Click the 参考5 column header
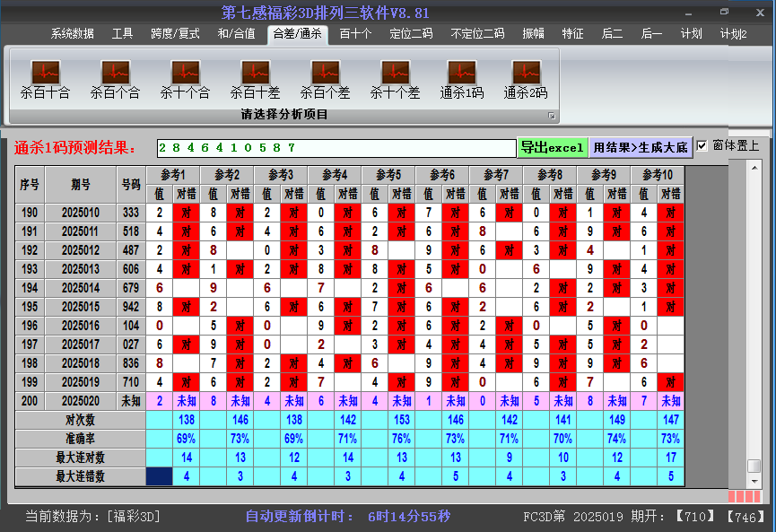Screen dimensions: 776x532 click(388, 175)
